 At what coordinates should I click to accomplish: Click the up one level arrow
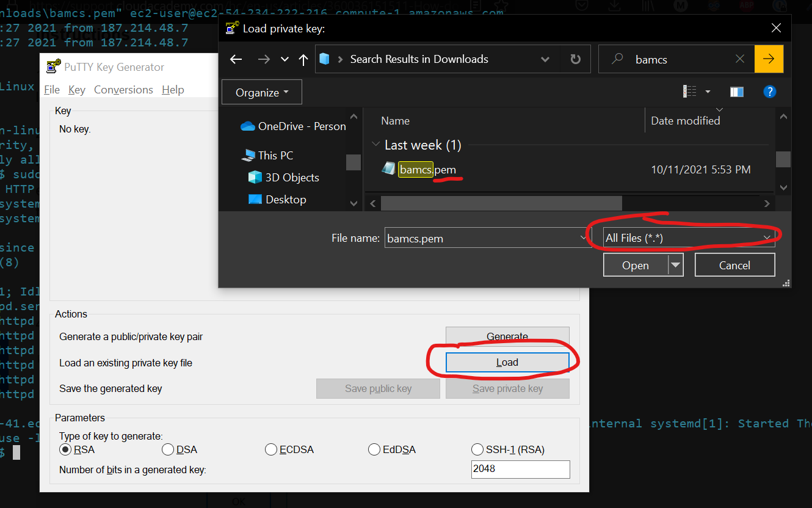303,59
